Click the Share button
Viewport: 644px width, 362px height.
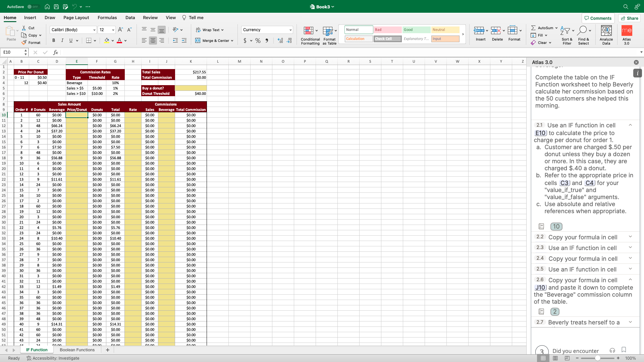pyautogui.click(x=629, y=18)
